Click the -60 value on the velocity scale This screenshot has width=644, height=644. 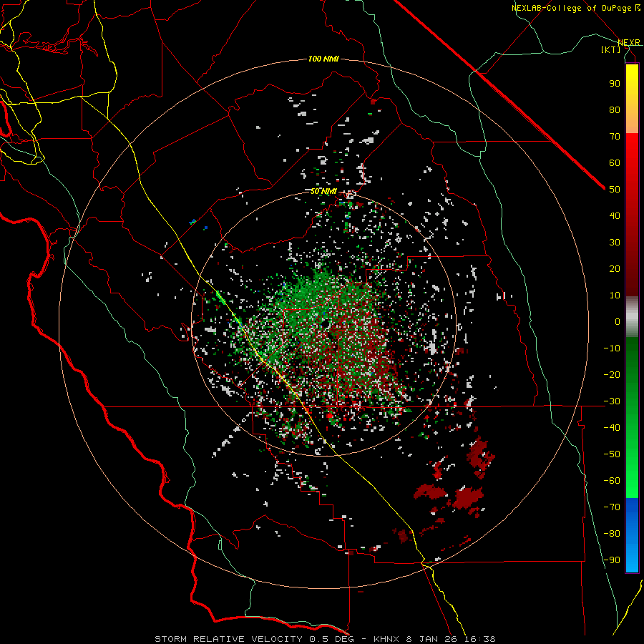[612, 481]
